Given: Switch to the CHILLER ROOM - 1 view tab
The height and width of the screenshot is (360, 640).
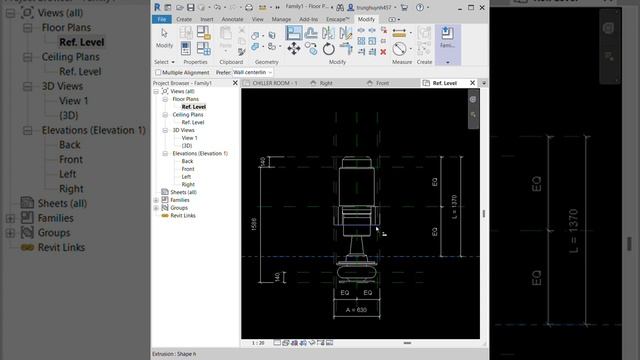Looking at the screenshot, I should [x=275, y=83].
